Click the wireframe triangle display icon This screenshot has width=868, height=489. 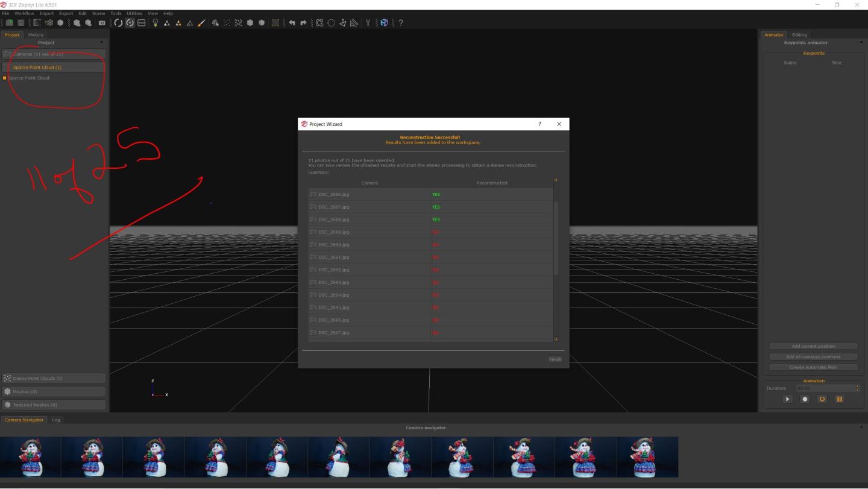coord(190,23)
